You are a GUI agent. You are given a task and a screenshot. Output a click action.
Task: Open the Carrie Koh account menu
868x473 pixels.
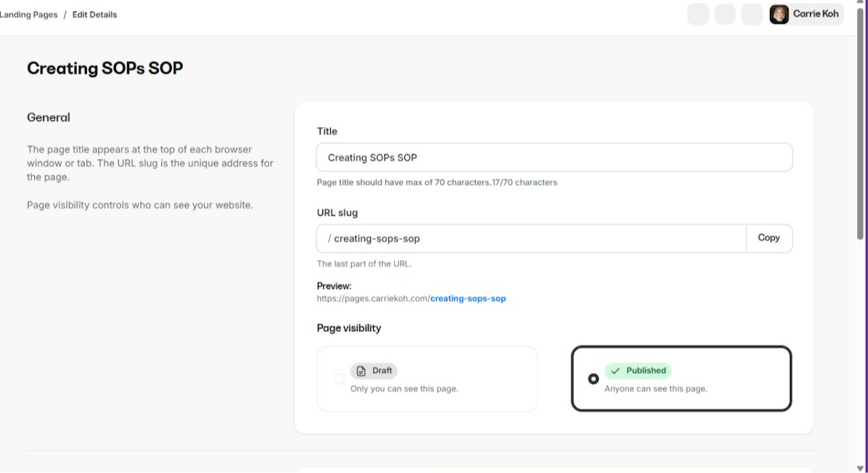click(815, 14)
